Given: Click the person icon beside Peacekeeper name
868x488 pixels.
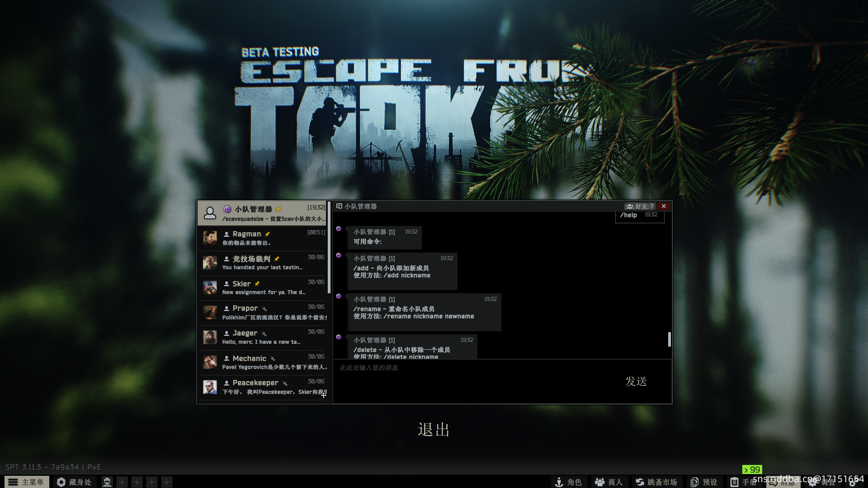Looking at the screenshot, I should coord(226,383).
